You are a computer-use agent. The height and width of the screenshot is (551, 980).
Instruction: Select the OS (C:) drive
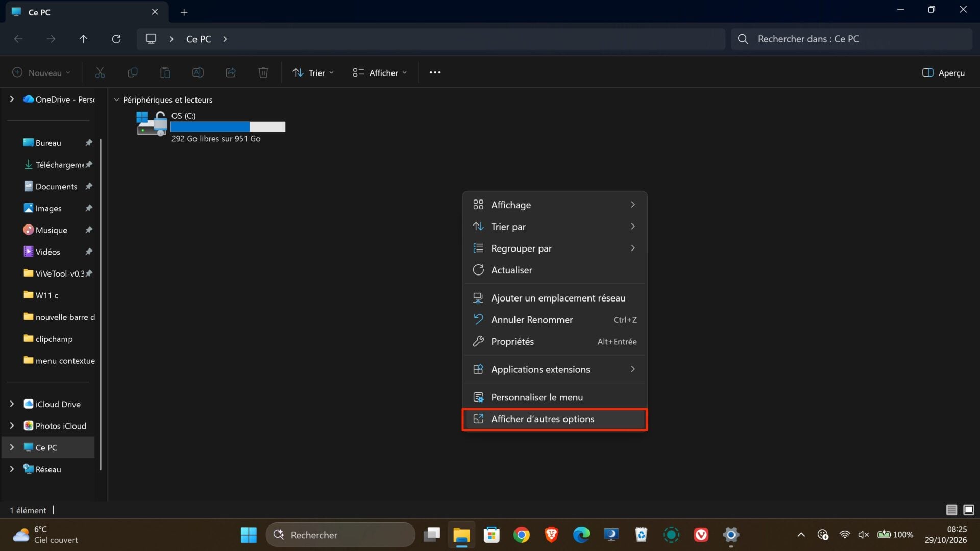[x=211, y=127]
